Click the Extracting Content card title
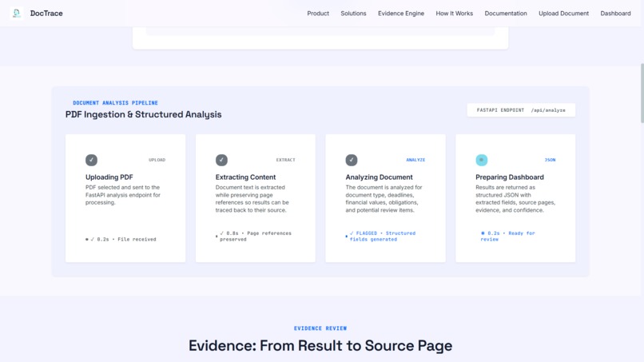The height and width of the screenshot is (362, 644). pos(245,177)
